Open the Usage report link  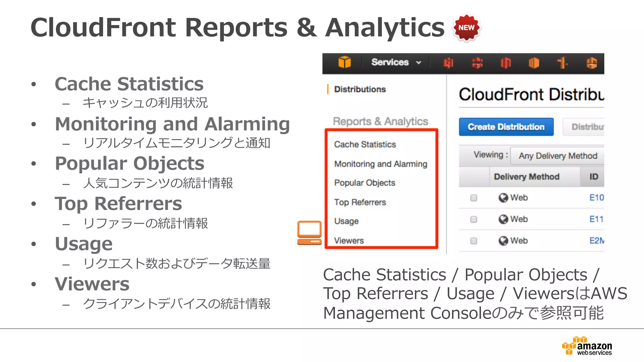[x=346, y=221]
